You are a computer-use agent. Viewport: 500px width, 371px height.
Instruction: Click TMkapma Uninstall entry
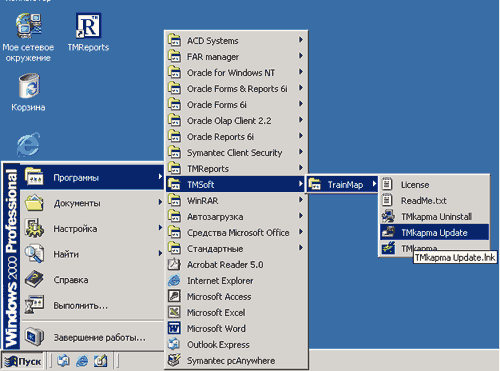435,216
